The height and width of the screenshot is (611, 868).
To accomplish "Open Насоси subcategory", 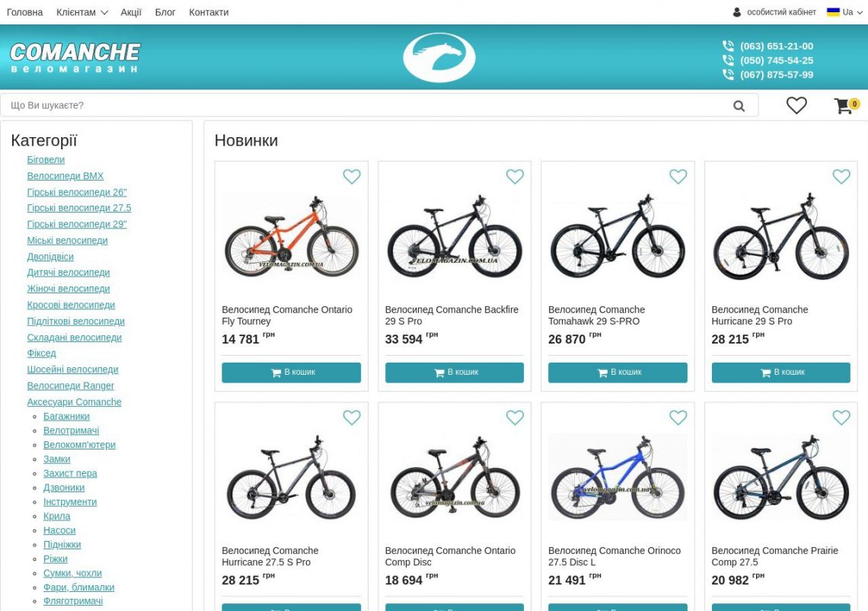I will 59,531.
